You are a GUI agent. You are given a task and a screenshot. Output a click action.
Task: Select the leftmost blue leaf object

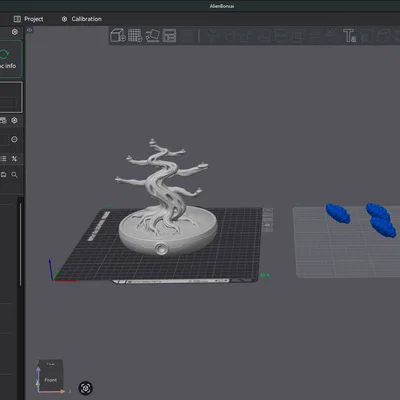338,213
